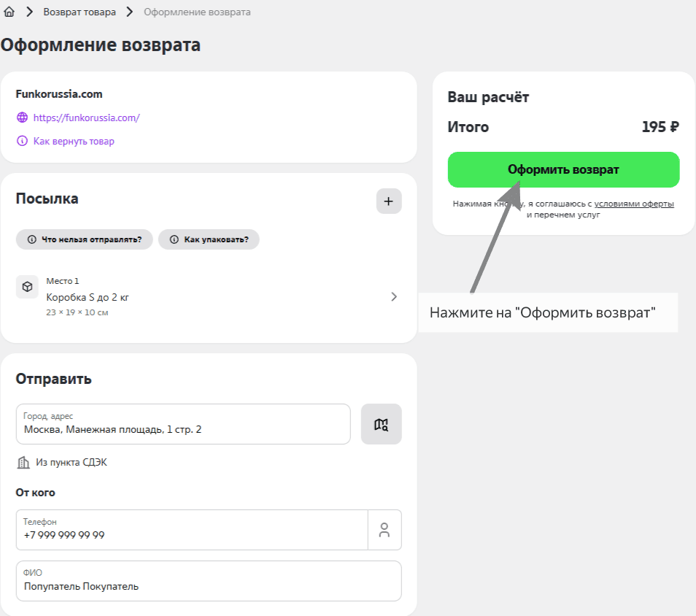Click the "Оформление возврата" breadcrumb

click(197, 12)
